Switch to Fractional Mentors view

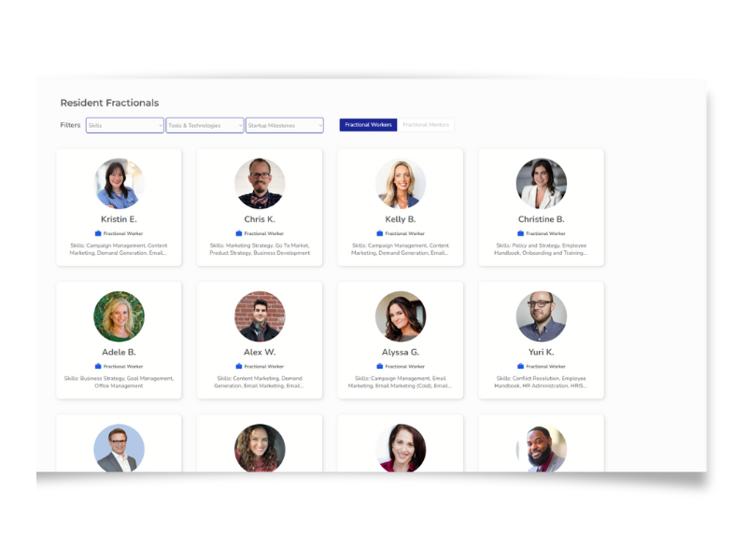click(426, 125)
